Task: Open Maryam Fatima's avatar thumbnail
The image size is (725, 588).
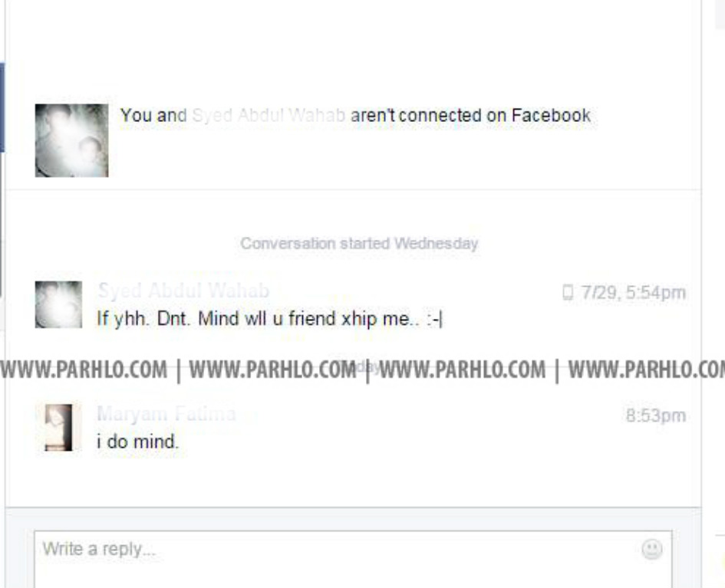Action: 59,427
